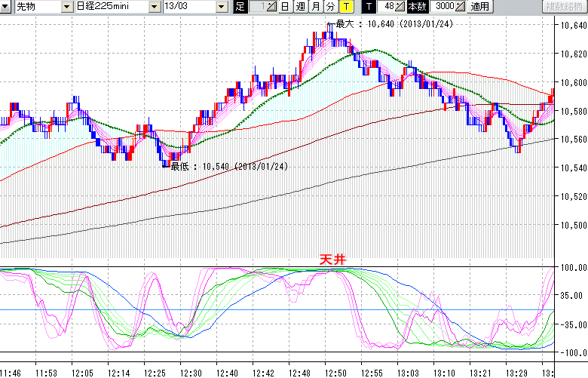This screenshot has height=378, width=588.
Task: Switch chart to monthly 月 bars
Action: point(315,7)
